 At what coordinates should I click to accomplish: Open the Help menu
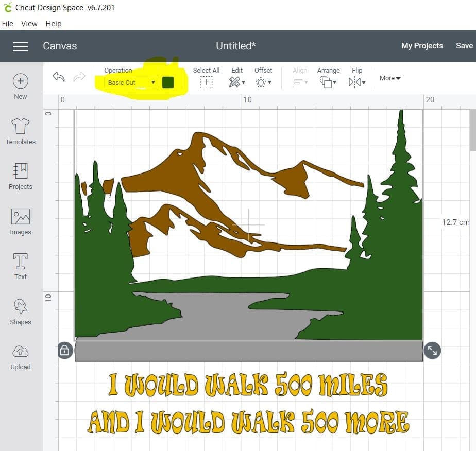click(54, 24)
